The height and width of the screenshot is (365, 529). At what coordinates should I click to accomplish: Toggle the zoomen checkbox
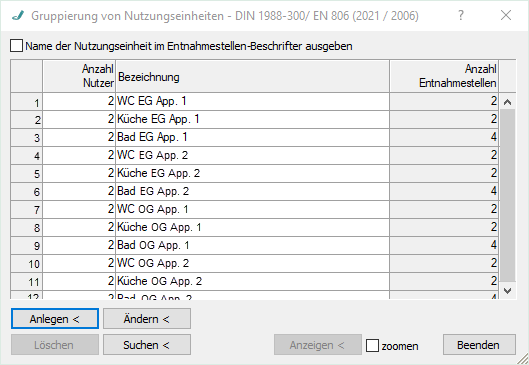[372, 345]
